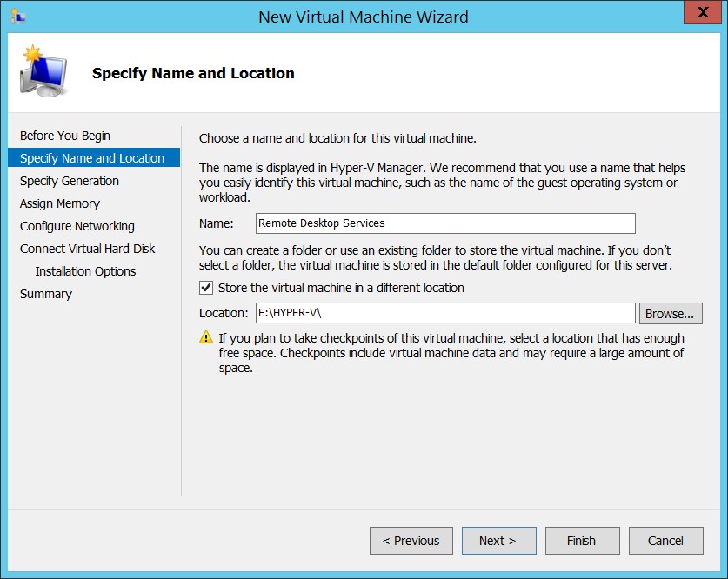The height and width of the screenshot is (579, 728).
Task: Switch to the Configure Networking step
Action: point(77,226)
